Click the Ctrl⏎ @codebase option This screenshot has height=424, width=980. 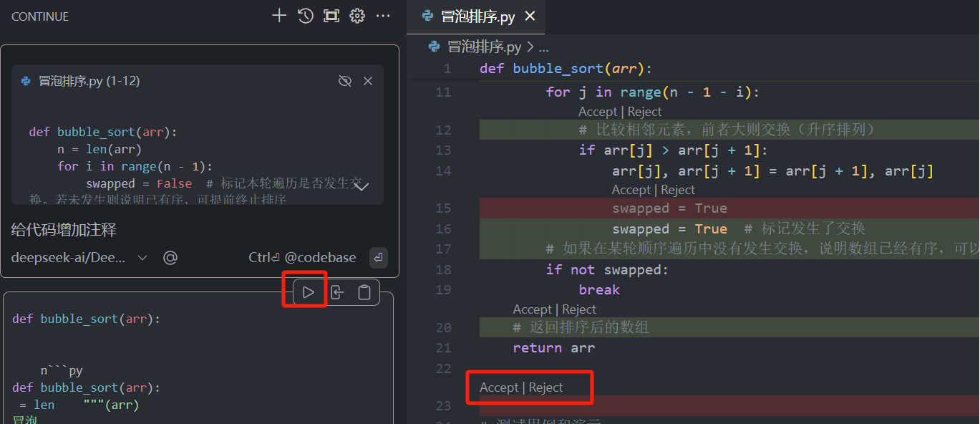[302, 257]
